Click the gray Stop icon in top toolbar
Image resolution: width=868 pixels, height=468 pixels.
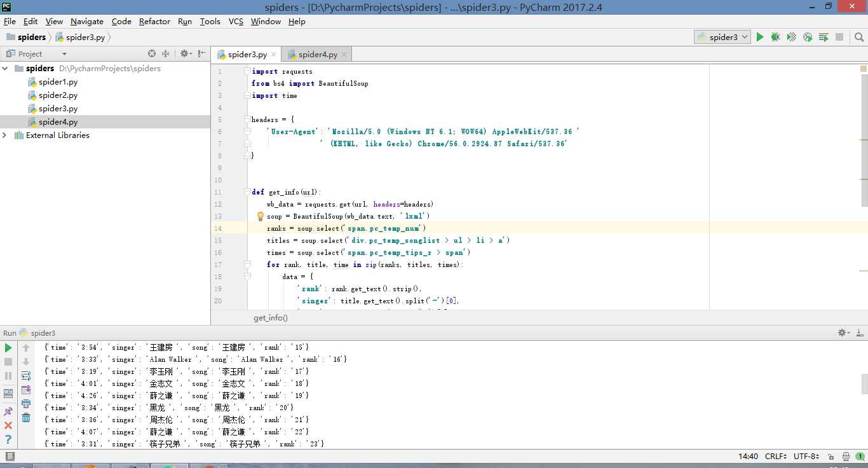(x=839, y=38)
